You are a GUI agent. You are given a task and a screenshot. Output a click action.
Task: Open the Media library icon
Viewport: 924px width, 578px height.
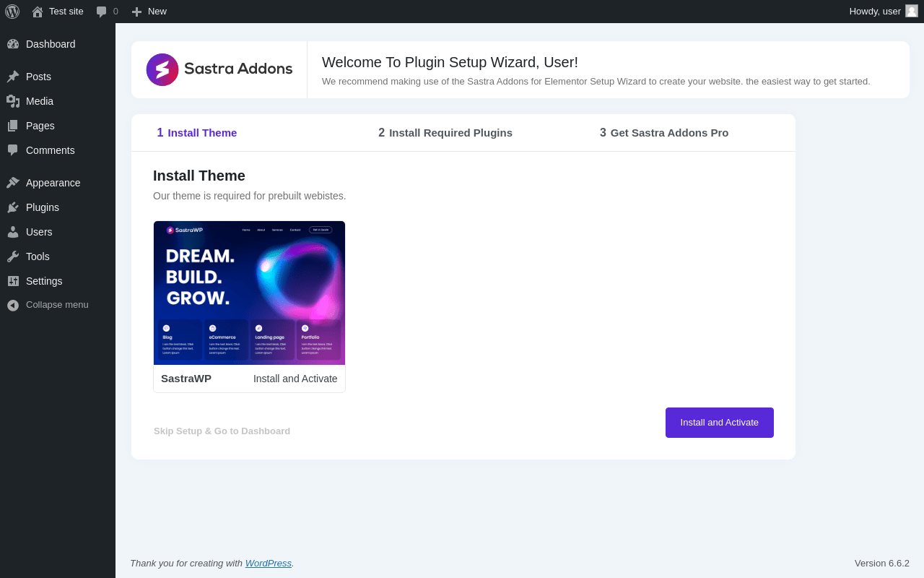pos(13,101)
